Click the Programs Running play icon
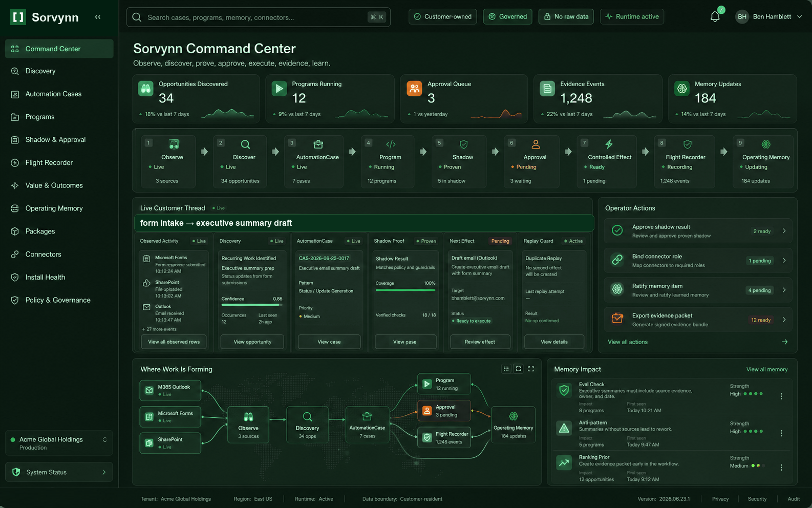812x508 pixels. click(x=279, y=89)
